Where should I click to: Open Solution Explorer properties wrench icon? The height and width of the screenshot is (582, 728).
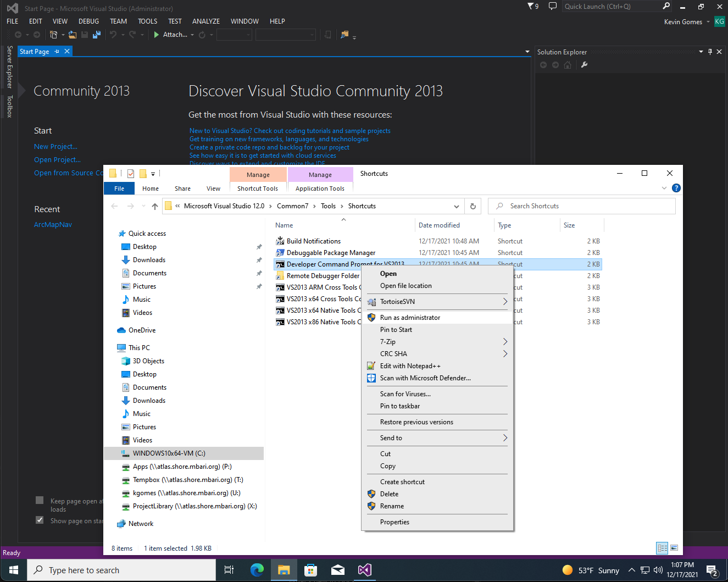click(x=584, y=65)
